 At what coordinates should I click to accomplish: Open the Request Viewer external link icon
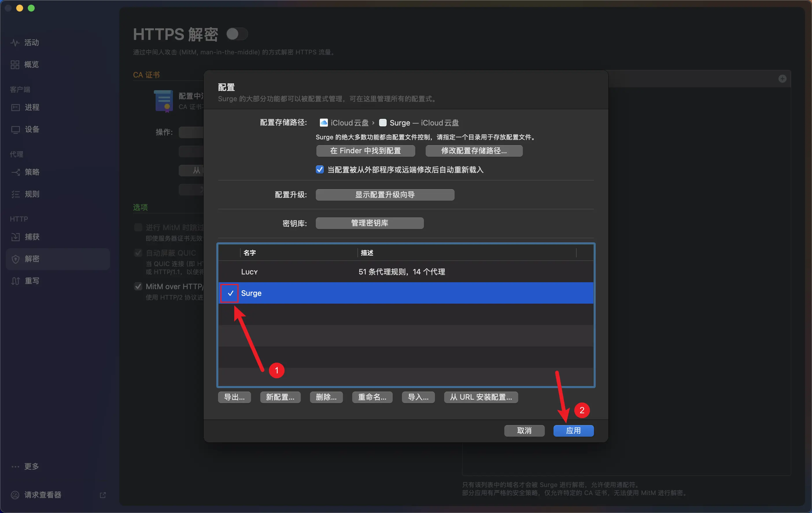(x=103, y=495)
